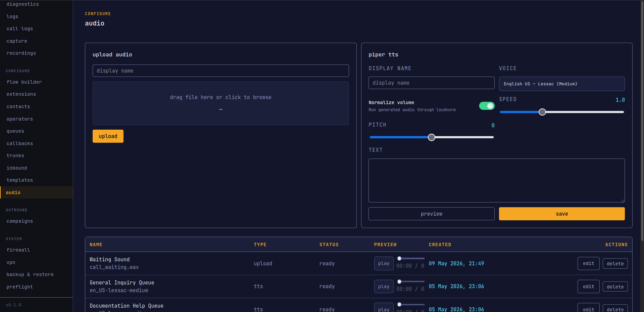The height and width of the screenshot is (312, 644).
Task: Click the Waiting Sound name
Action: (109, 260)
